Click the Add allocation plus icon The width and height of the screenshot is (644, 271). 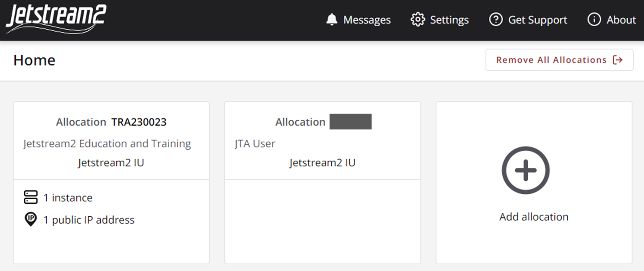(526, 170)
